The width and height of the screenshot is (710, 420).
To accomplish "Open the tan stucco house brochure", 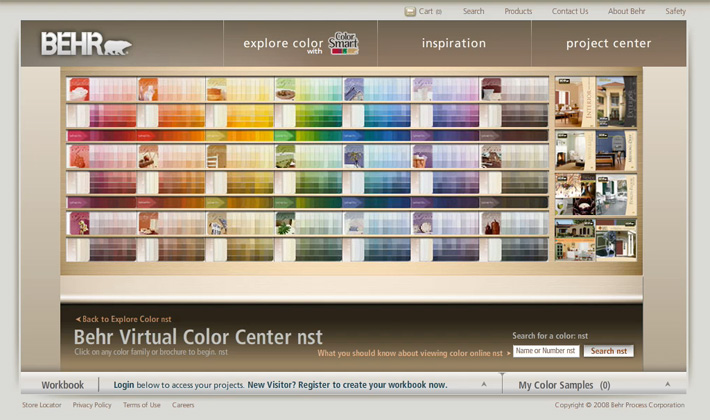I will 575,240.
